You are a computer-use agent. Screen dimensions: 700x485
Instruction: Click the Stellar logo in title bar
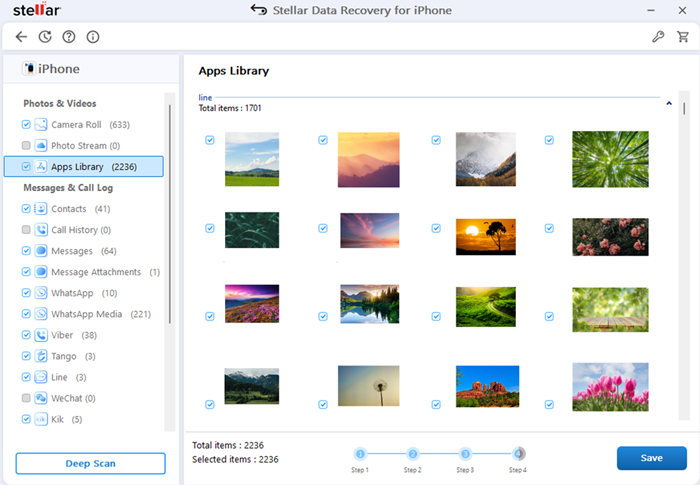37,9
